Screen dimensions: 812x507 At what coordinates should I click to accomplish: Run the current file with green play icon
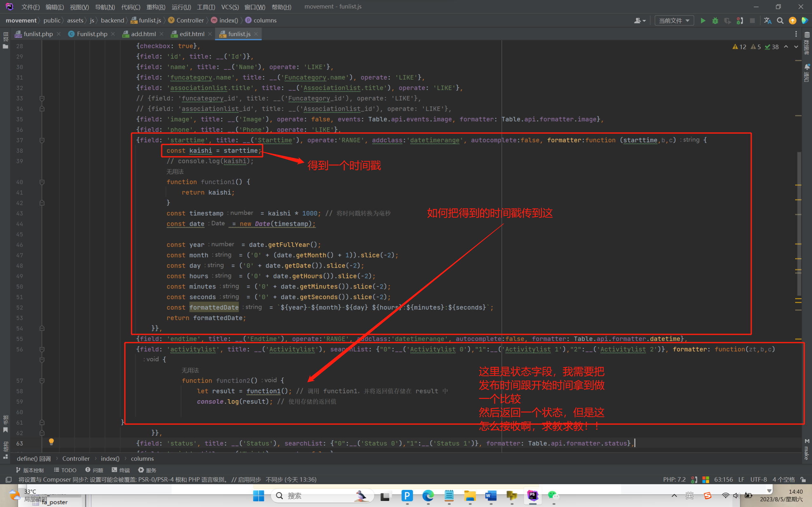703,21
